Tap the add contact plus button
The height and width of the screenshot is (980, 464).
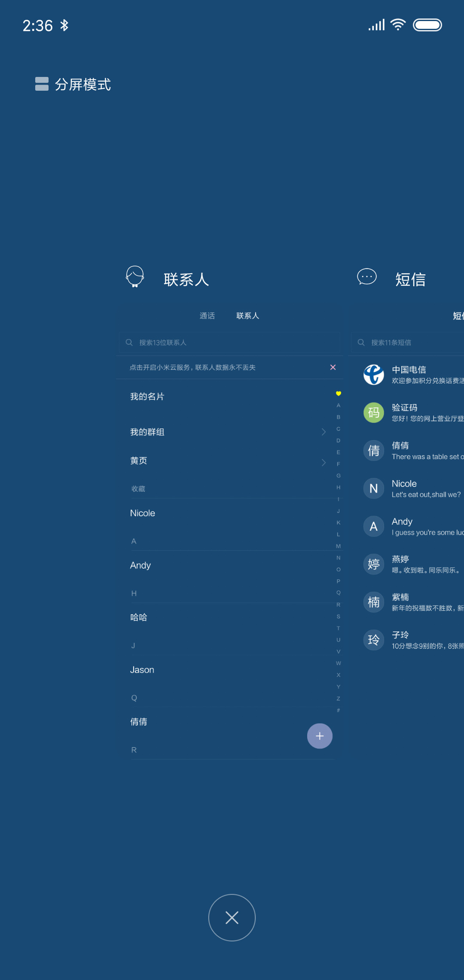(320, 736)
